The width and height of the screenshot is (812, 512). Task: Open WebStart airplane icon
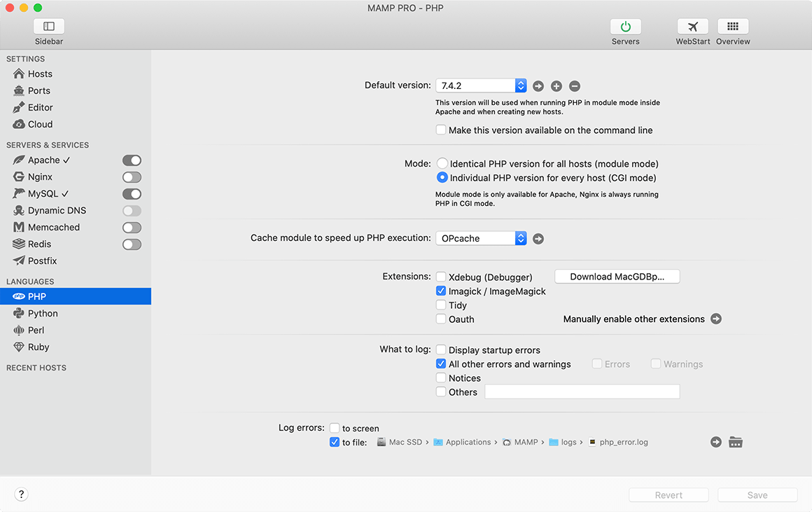692,27
